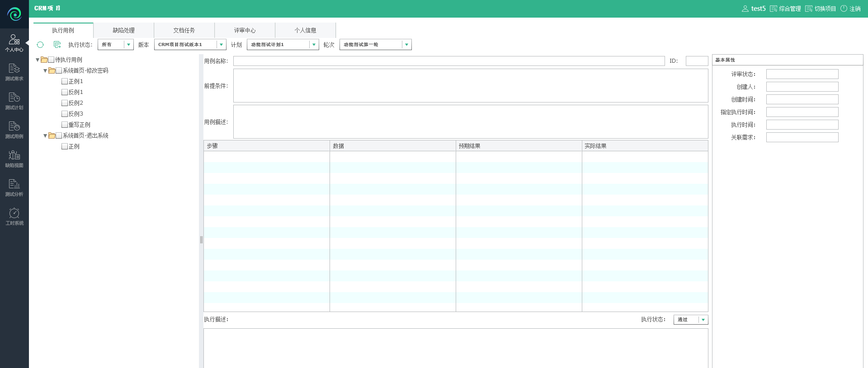Click the export list icon beside refresh
Screen dimensions: 868x368
[x=57, y=45]
